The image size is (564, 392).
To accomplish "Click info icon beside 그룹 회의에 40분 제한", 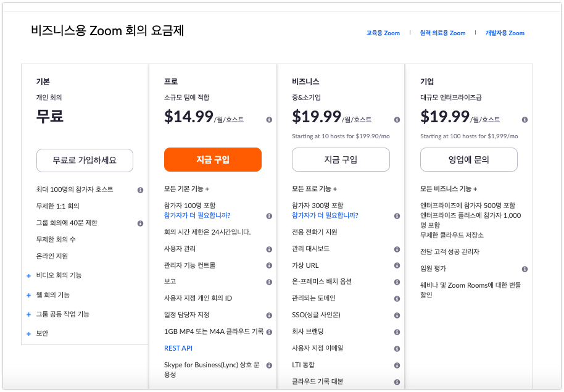I will (141, 223).
